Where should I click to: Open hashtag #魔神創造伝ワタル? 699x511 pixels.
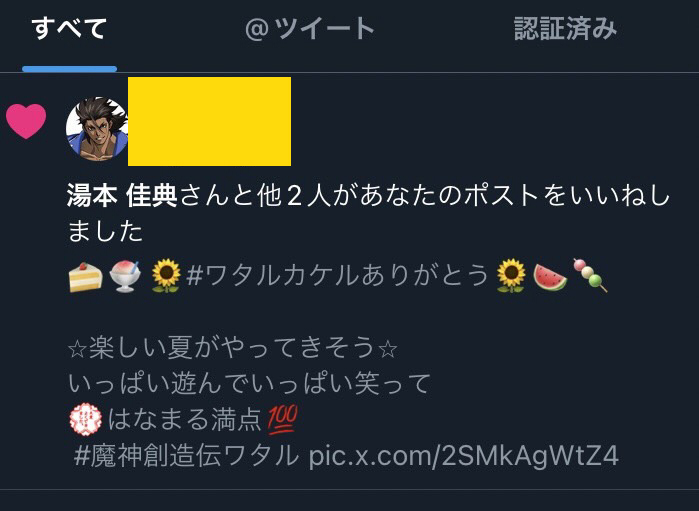tap(186, 456)
